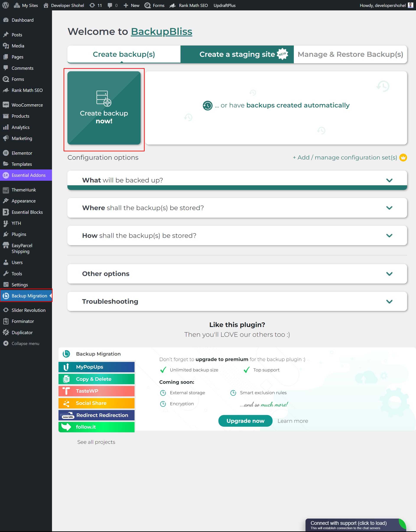Click the user avatar in admin bar
Image resolution: width=416 pixels, height=532 pixels.
[x=410, y=5]
